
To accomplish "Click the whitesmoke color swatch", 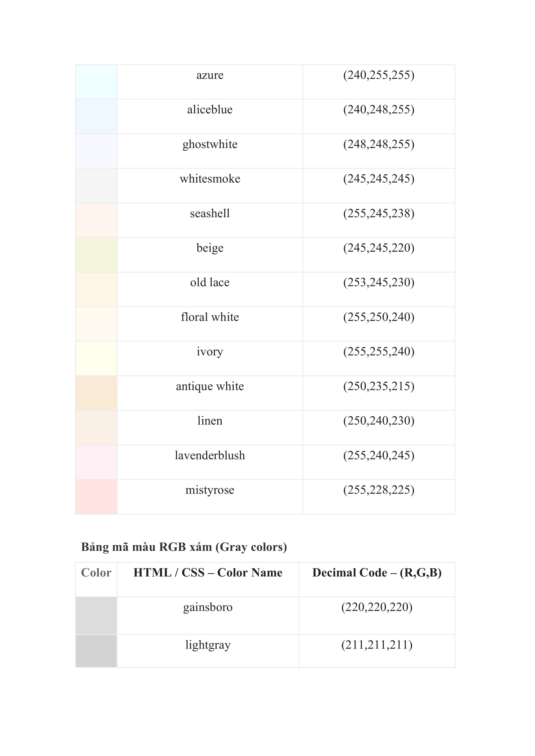I will coord(96,186).
